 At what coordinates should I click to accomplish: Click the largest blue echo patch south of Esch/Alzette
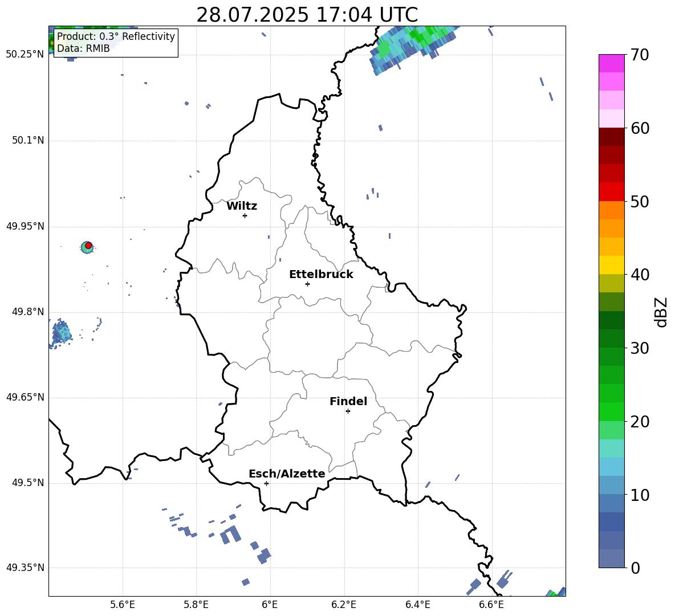[x=230, y=535]
